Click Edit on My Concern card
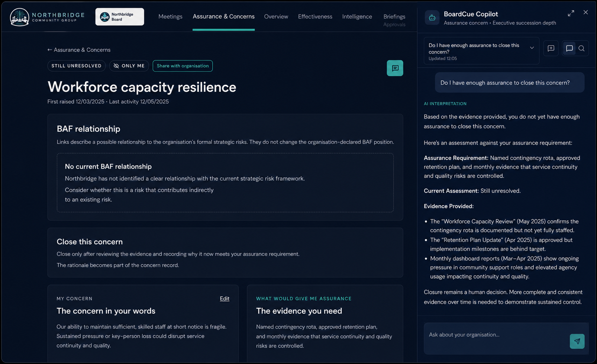 click(225, 299)
